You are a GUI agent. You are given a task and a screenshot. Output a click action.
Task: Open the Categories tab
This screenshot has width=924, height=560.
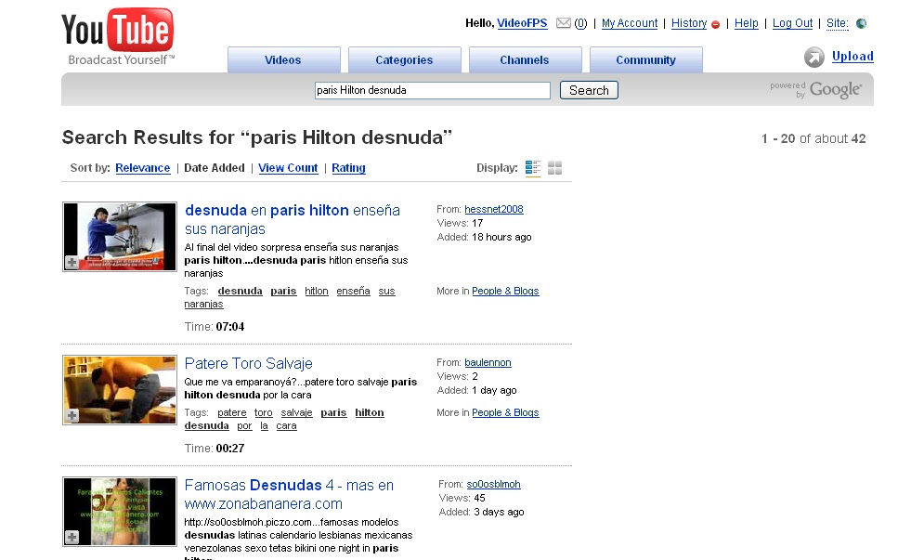404,59
